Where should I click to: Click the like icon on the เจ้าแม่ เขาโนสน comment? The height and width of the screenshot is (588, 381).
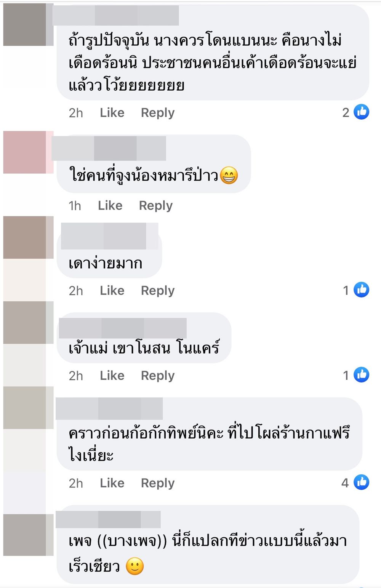click(x=361, y=375)
